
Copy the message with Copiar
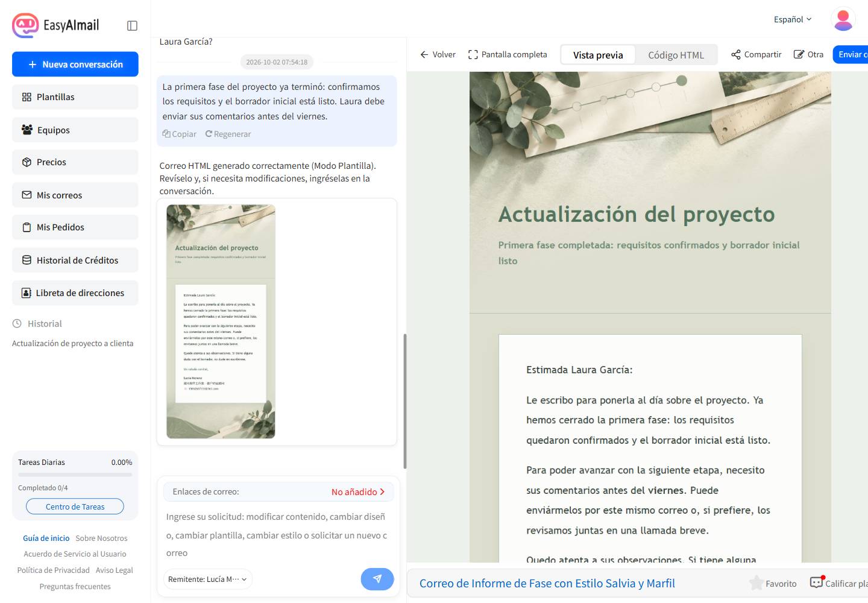180,134
